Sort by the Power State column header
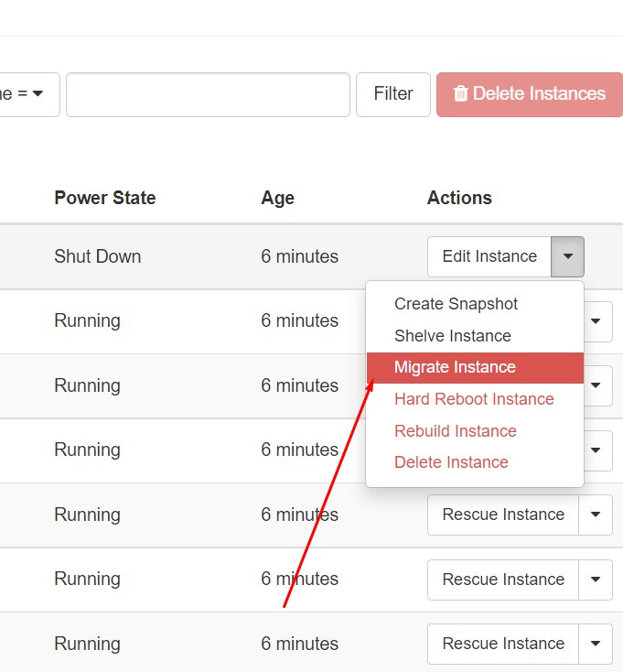The width and height of the screenshot is (623, 672). coord(105,198)
